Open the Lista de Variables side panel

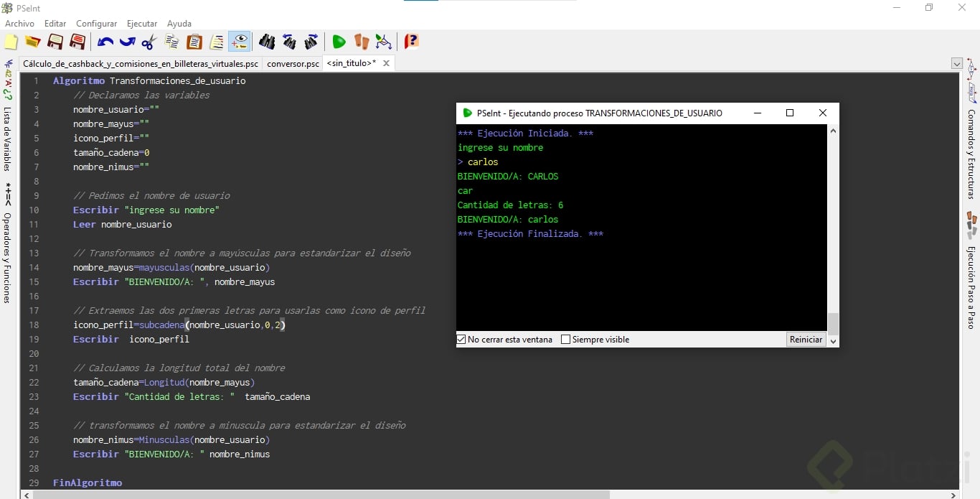[7, 139]
